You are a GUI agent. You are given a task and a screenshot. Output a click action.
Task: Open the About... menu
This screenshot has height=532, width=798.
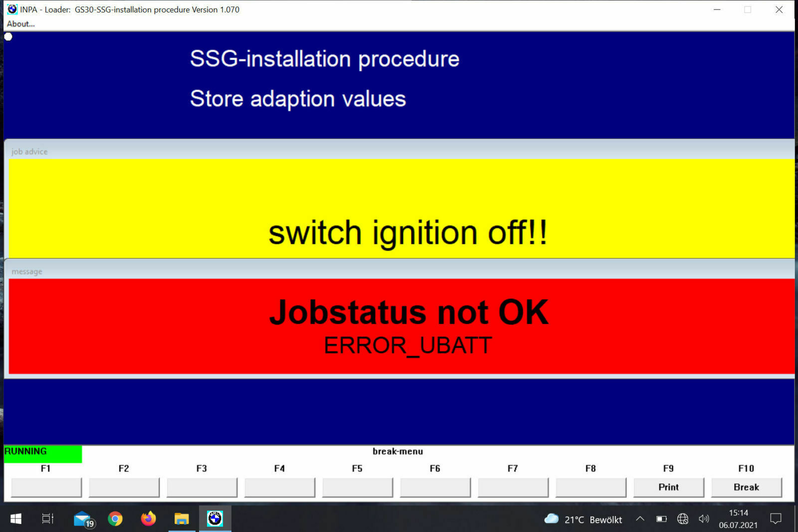click(20, 24)
